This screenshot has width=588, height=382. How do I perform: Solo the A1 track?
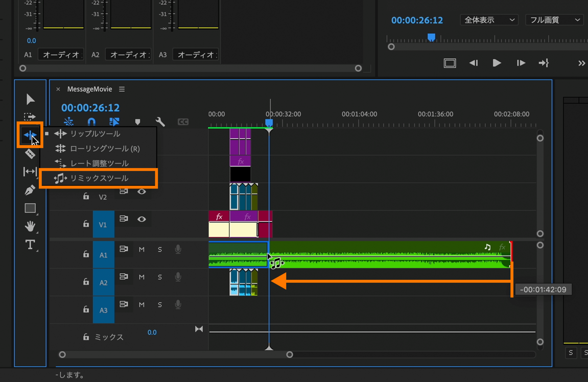point(160,249)
